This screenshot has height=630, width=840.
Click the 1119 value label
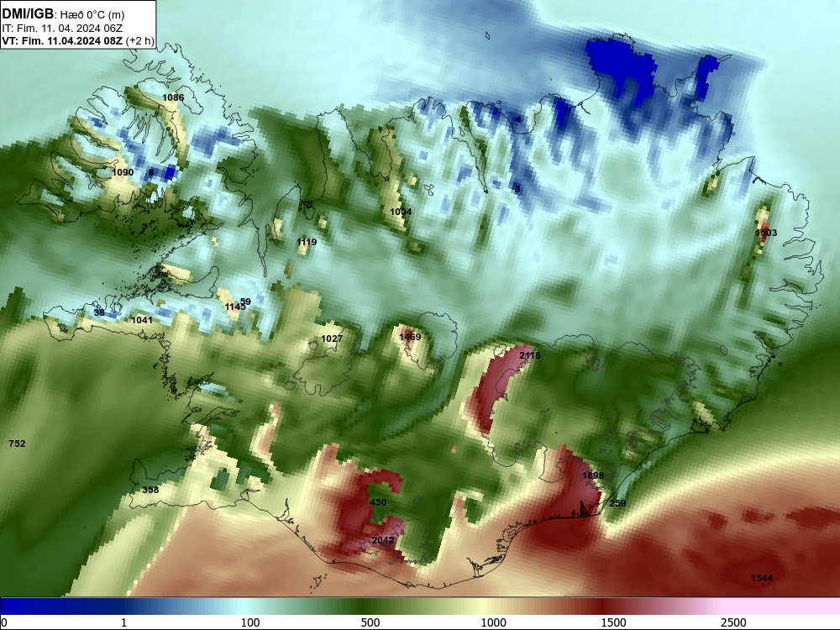pos(307,242)
